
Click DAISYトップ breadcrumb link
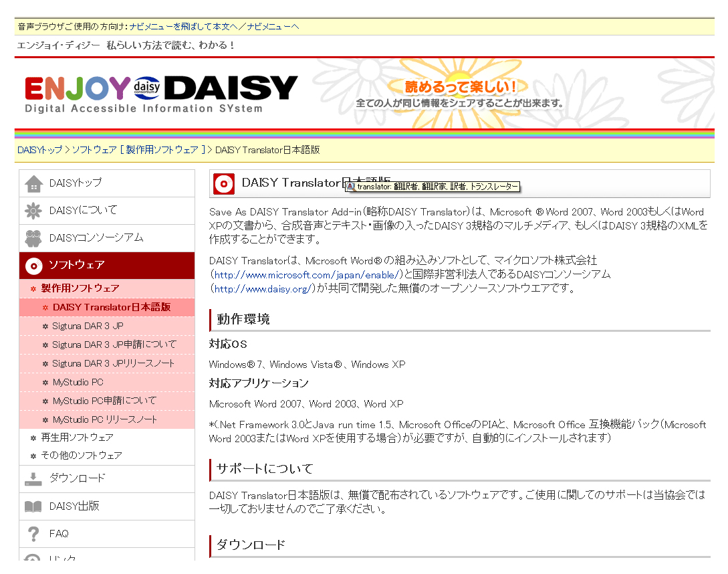(39, 150)
